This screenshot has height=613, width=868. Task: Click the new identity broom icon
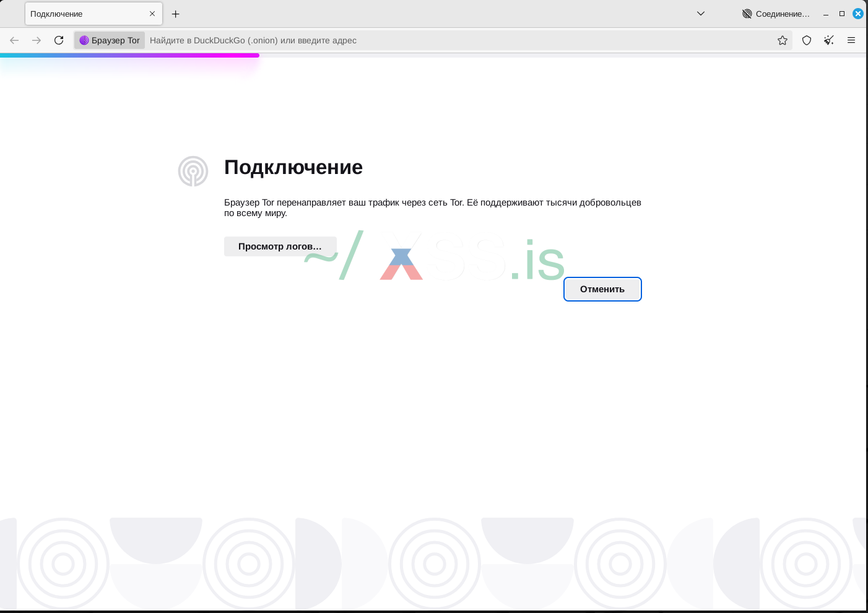(829, 40)
